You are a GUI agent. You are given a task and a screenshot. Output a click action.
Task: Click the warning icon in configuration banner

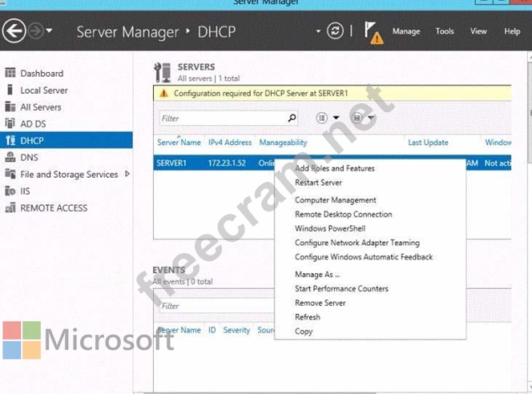pyautogui.click(x=164, y=93)
